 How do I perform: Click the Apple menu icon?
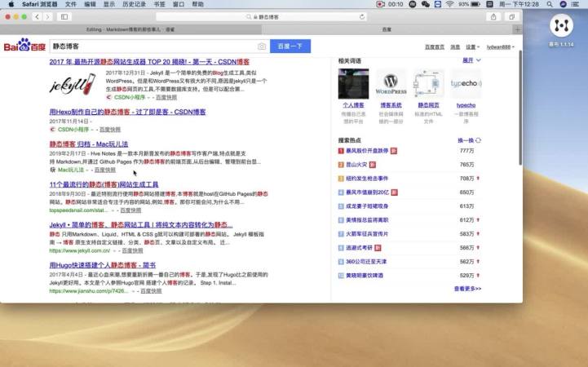point(11,4)
